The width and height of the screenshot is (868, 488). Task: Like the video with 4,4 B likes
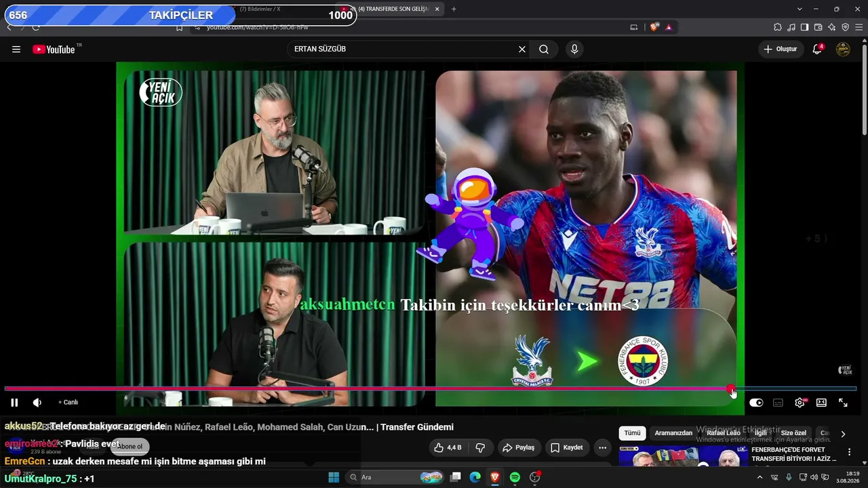coord(448,447)
